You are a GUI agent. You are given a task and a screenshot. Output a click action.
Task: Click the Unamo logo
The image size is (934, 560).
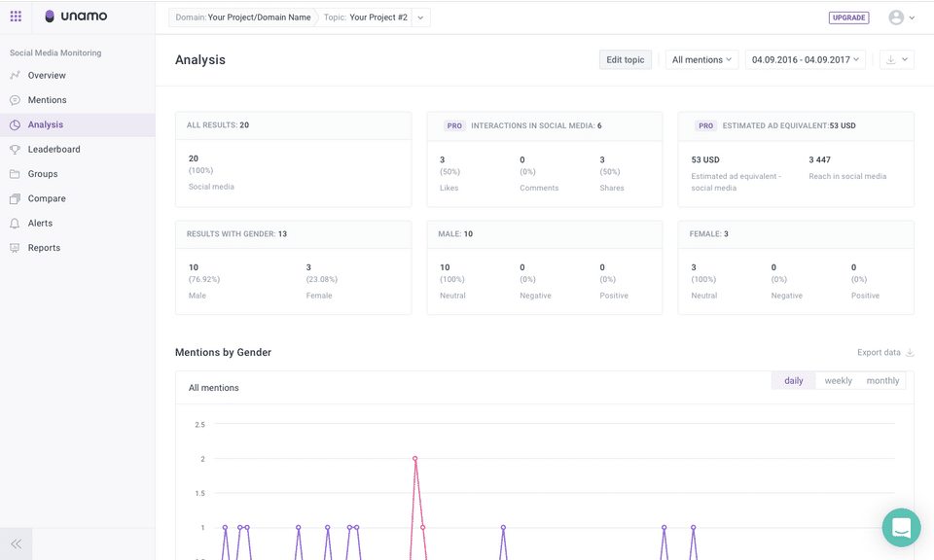coord(74,17)
